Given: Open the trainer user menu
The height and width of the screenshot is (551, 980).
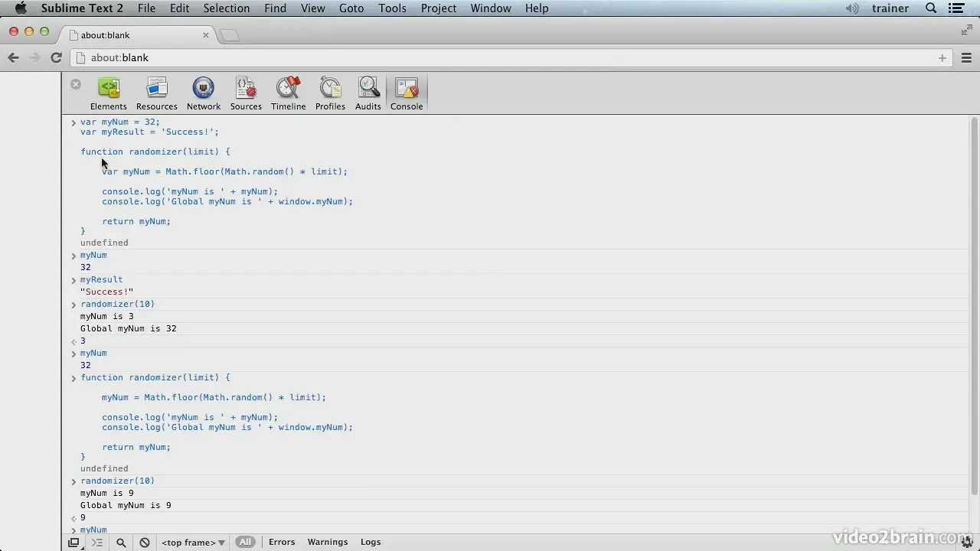Looking at the screenshot, I should click(890, 8).
